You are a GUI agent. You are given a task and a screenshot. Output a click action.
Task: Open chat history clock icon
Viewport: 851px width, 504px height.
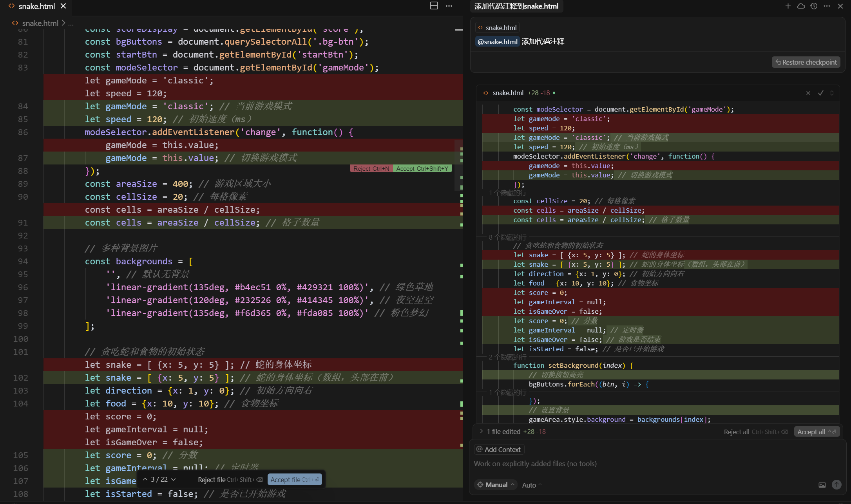[814, 6]
